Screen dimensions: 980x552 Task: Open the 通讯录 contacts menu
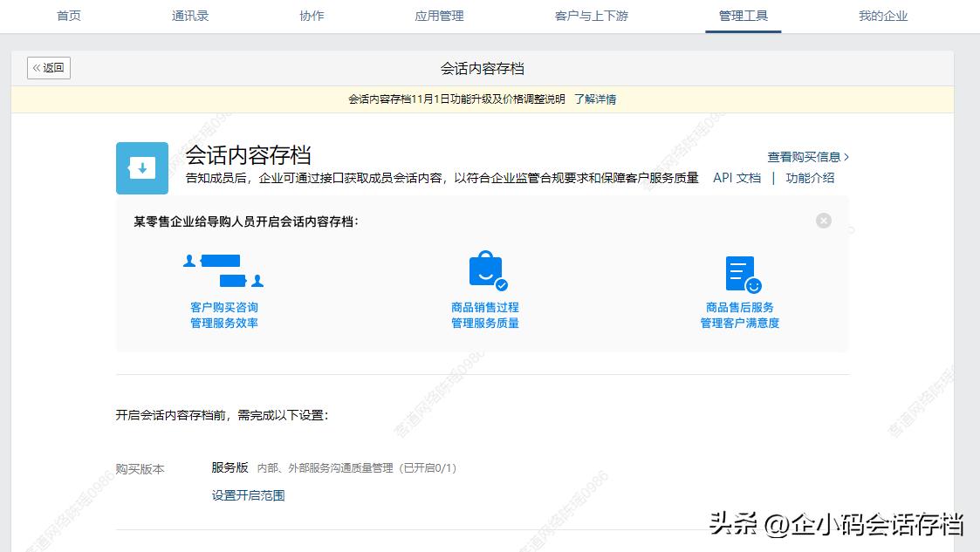coord(189,15)
